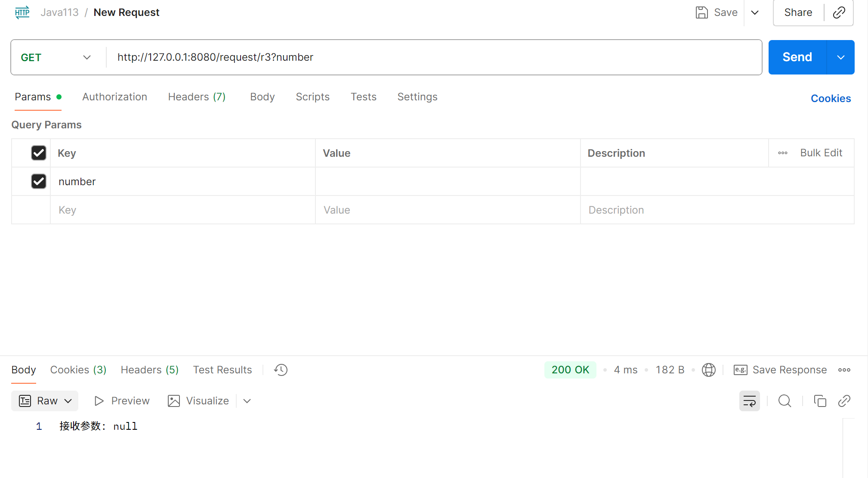Click the request URL input field
Screen dimensions: 868x478
[x=430, y=57]
